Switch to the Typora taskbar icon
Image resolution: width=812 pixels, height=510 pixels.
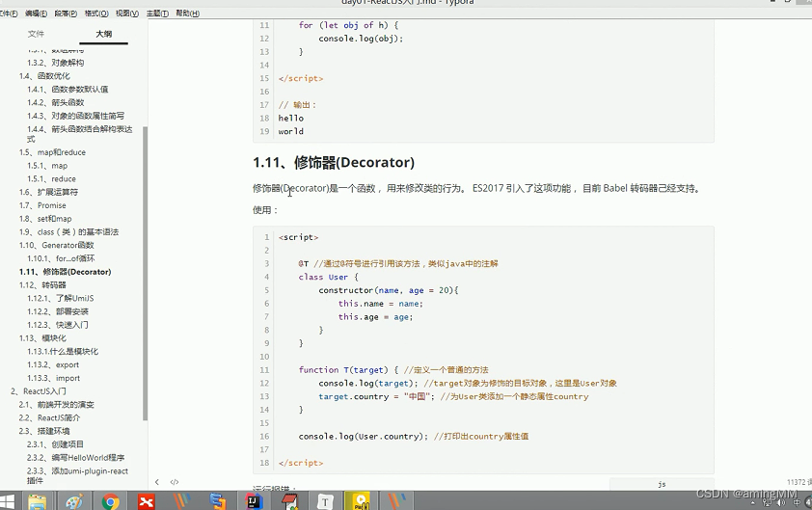pyautogui.click(x=325, y=501)
